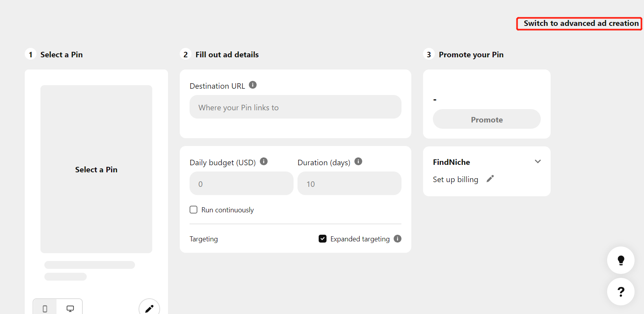Open the question mark help button
This screenshot has height=314, width=644.
[621, 292]
